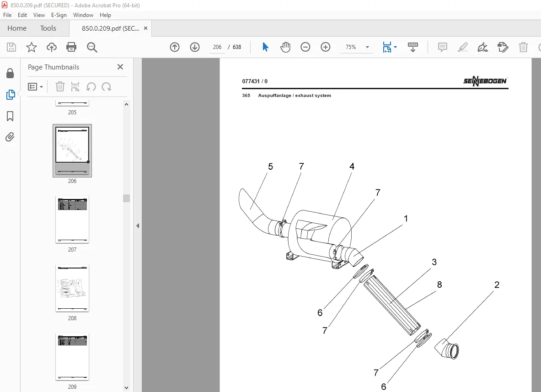Click the part label number 1
541x392 pixels.
406,219
